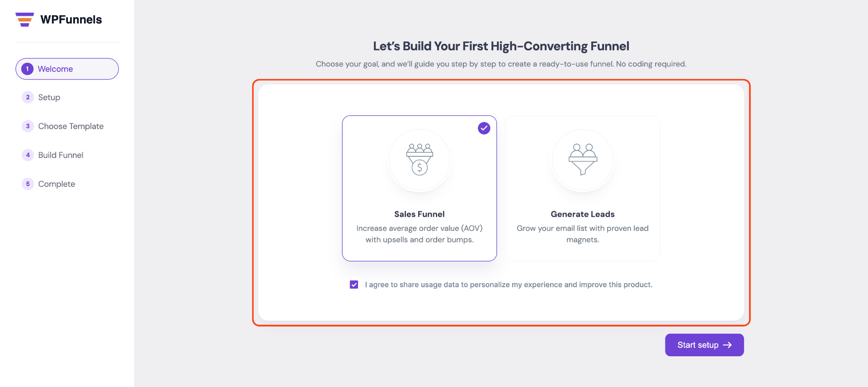Uncheck the usage data sharing checkbox
This screenshot has width=868, height=387.
[x=354, y=284]
